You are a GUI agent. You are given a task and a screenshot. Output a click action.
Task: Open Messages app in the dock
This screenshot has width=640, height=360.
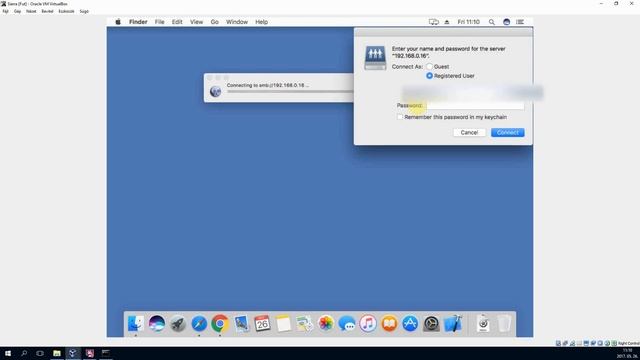tap(347, 324)
